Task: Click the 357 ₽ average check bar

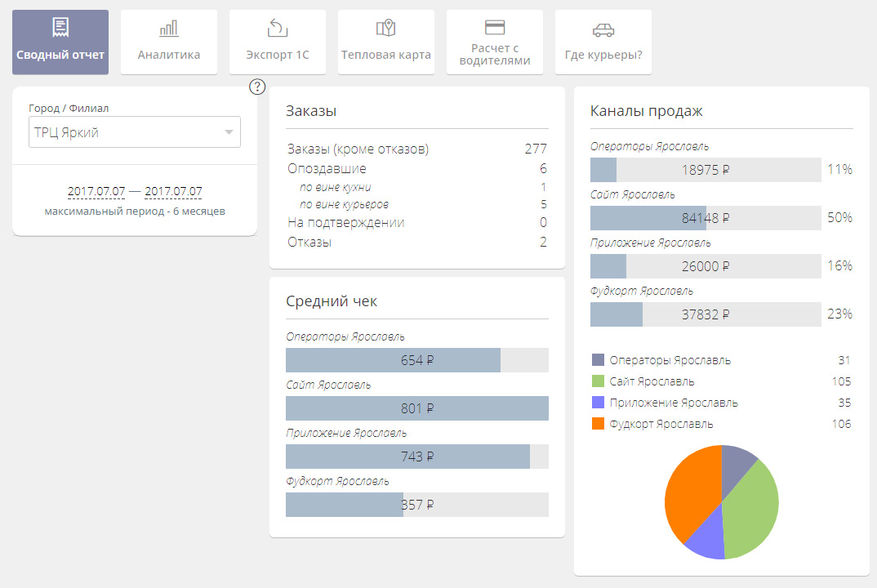Action: [417, 504]
